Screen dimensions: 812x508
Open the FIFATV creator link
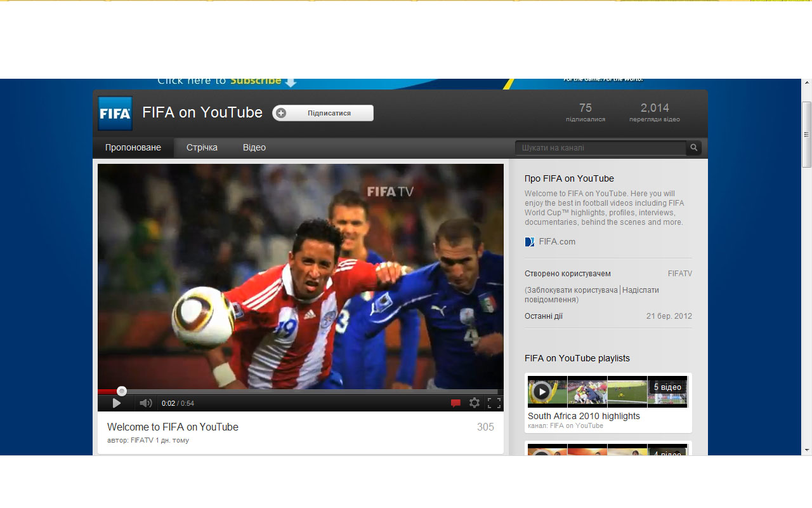679,274
